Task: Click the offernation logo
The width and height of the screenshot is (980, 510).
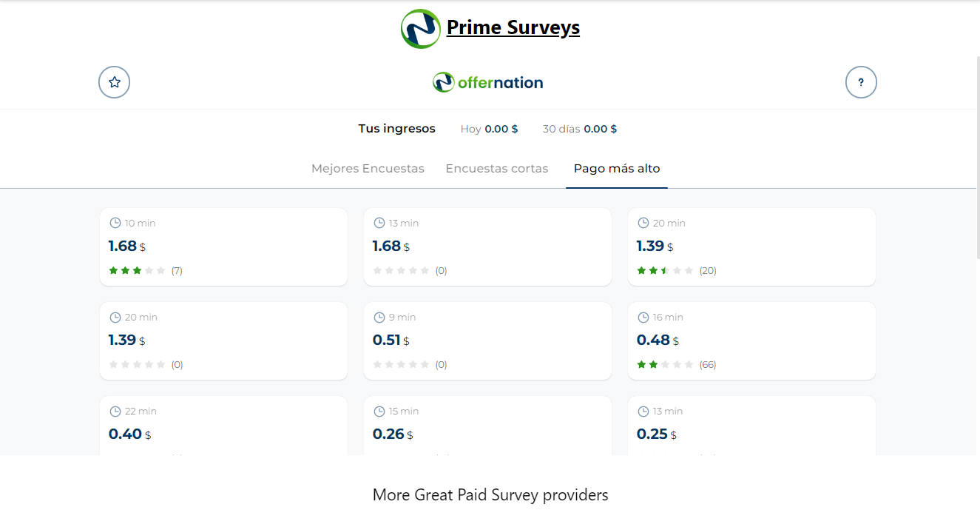Action: pyautogui.click(x=488, y=82)
